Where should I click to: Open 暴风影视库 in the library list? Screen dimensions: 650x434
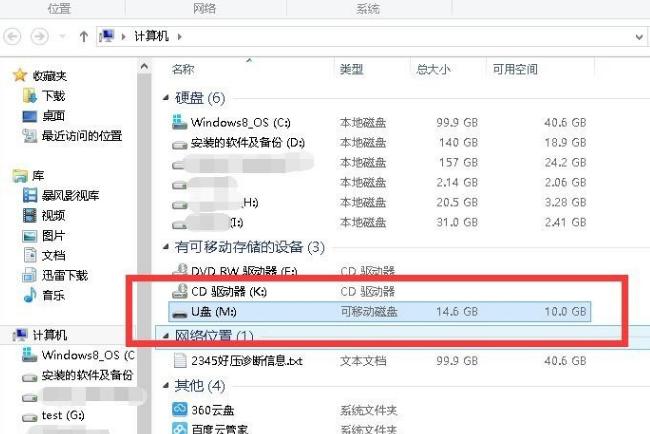click(70, 195)
